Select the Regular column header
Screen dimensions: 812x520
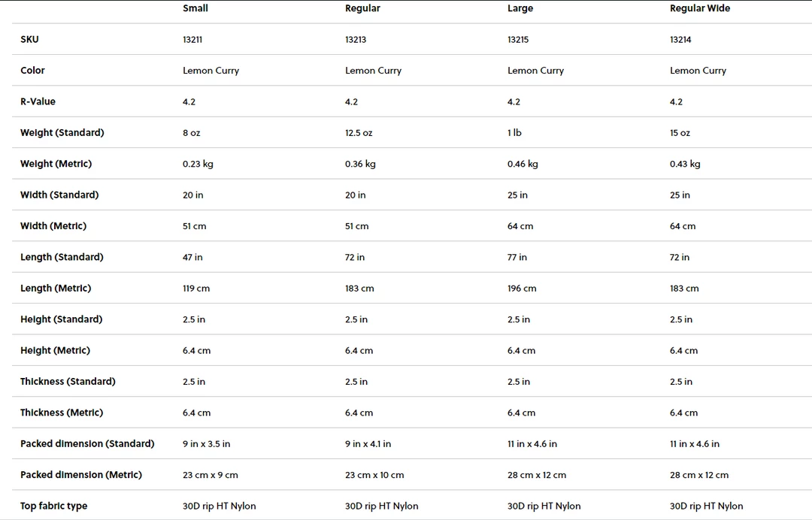(x=362, y=8)
